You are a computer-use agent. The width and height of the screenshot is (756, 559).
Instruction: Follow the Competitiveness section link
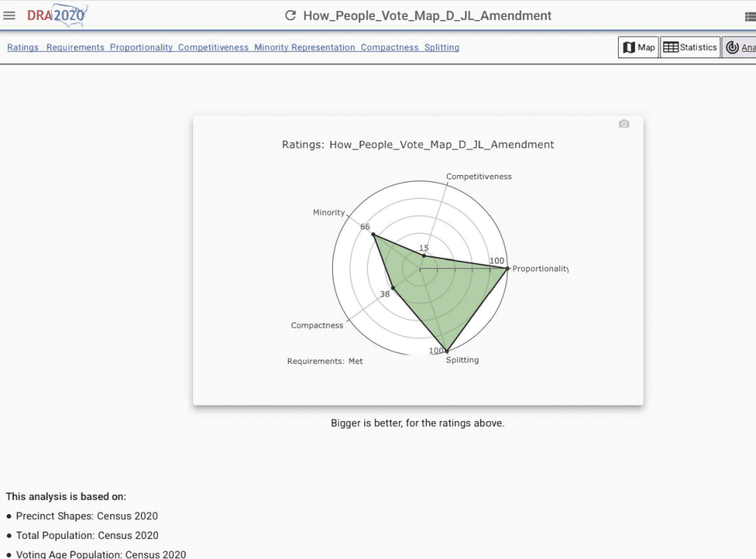tap(213, 47)
